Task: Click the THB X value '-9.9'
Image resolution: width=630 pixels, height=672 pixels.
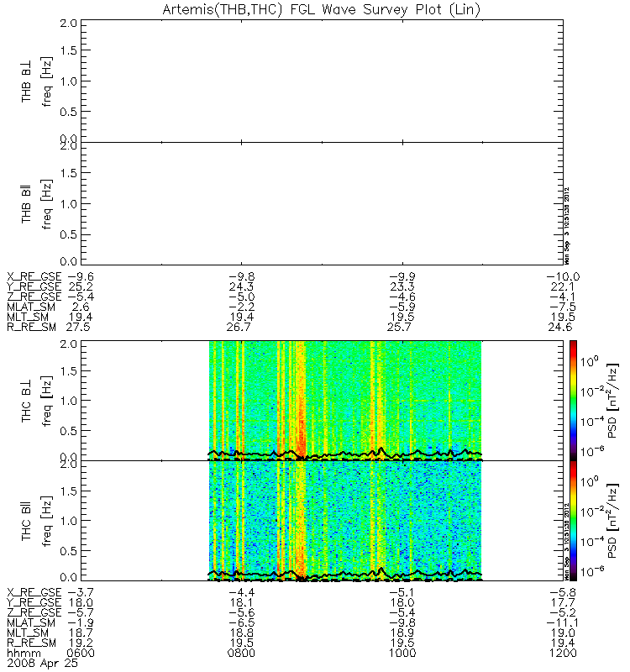Action: [x=402, y=276]
